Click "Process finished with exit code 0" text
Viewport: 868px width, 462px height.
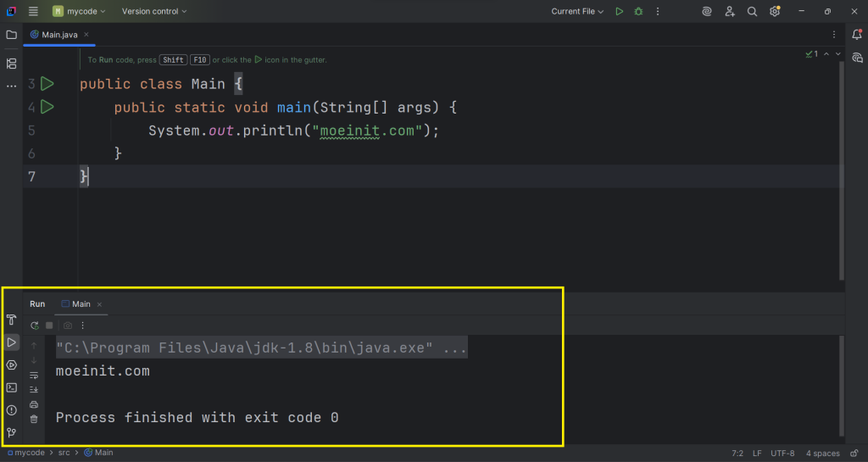tap(197, 417)
